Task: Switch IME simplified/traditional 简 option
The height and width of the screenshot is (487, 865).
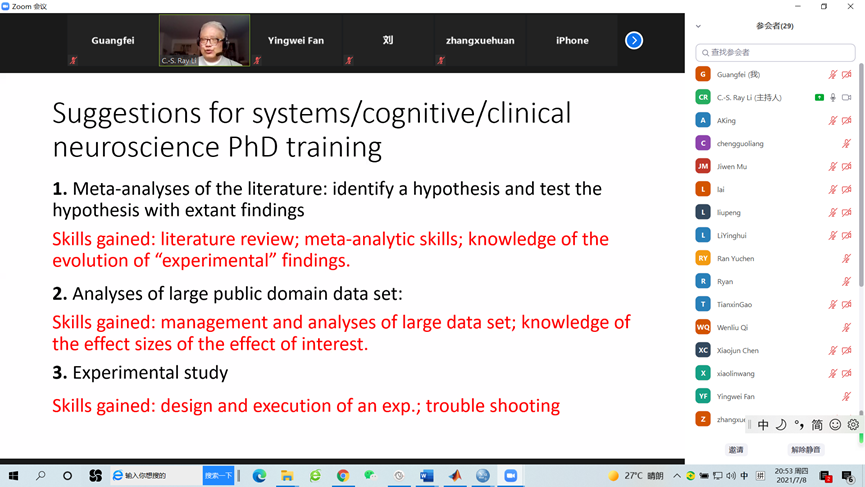Action: pos(817,425)
